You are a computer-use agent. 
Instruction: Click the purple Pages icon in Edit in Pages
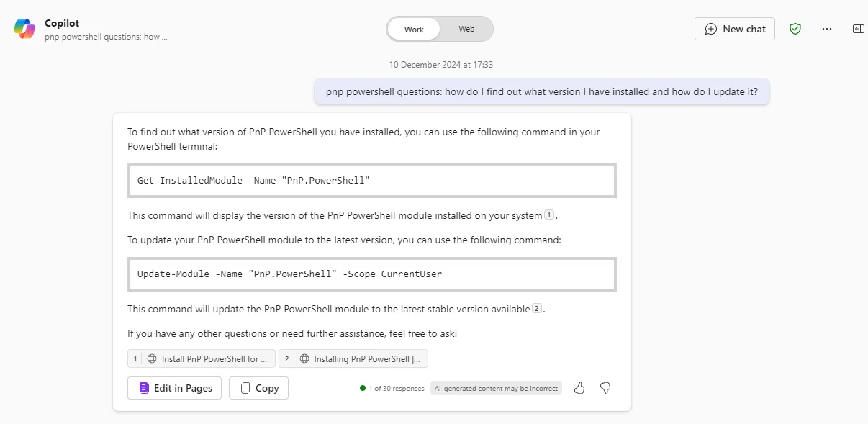(143, 388)
